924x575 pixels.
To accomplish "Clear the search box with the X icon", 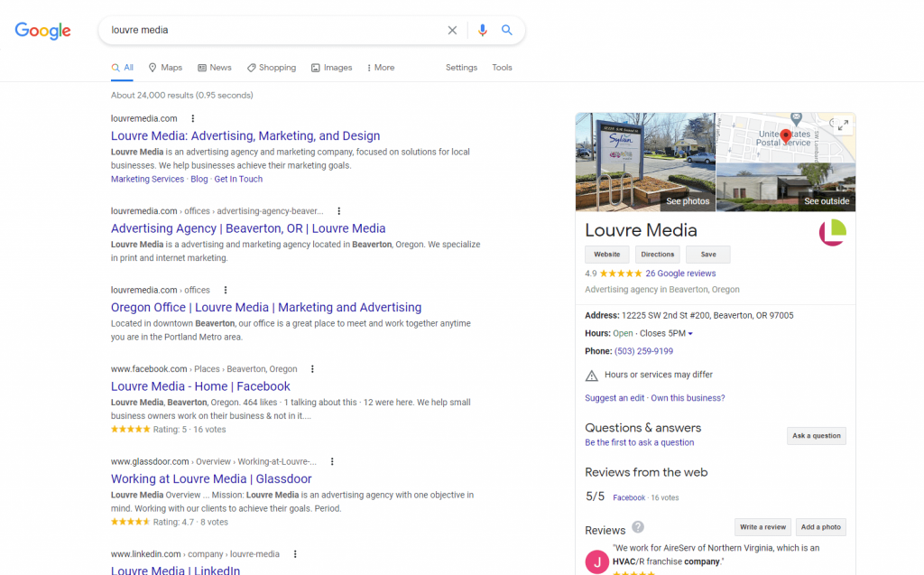I will pyautogui.click(x=452, y=30).
